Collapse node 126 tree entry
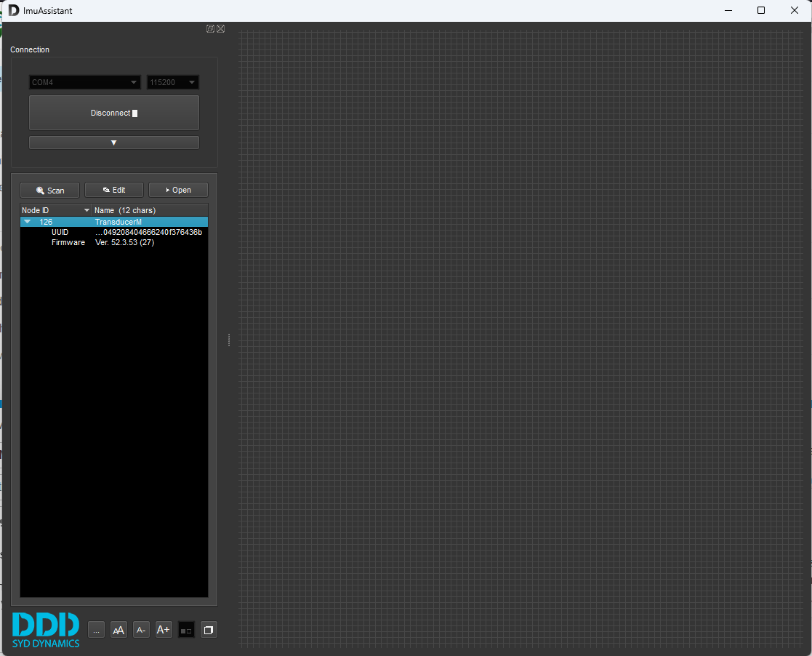The width and height of the screenshot is (812, 656). [x=28, y=222]
